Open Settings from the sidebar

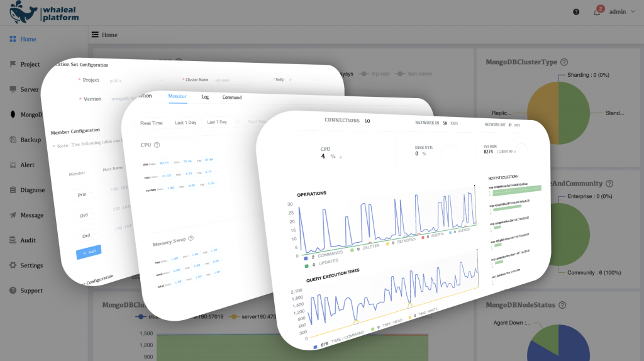click(x=31, y=265)
